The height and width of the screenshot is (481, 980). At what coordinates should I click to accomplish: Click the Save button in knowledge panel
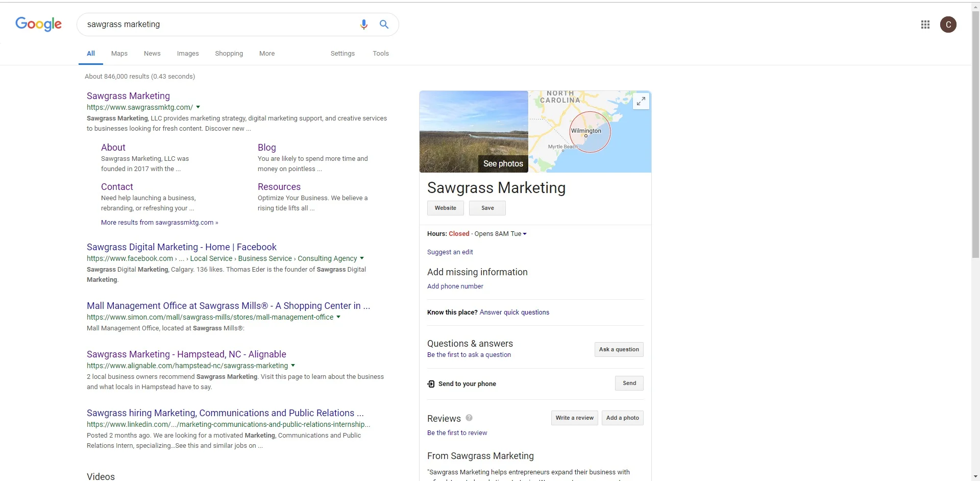(487, 208)
